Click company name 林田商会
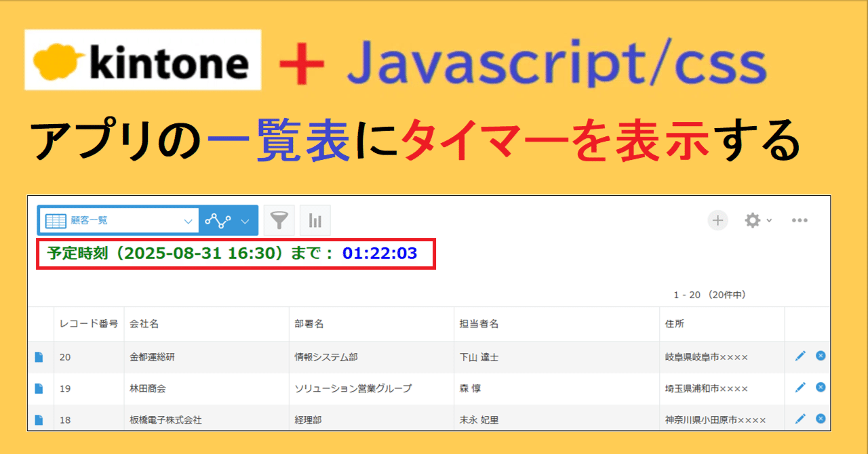This screenshot has height=454, width=868. coord(148,388)
